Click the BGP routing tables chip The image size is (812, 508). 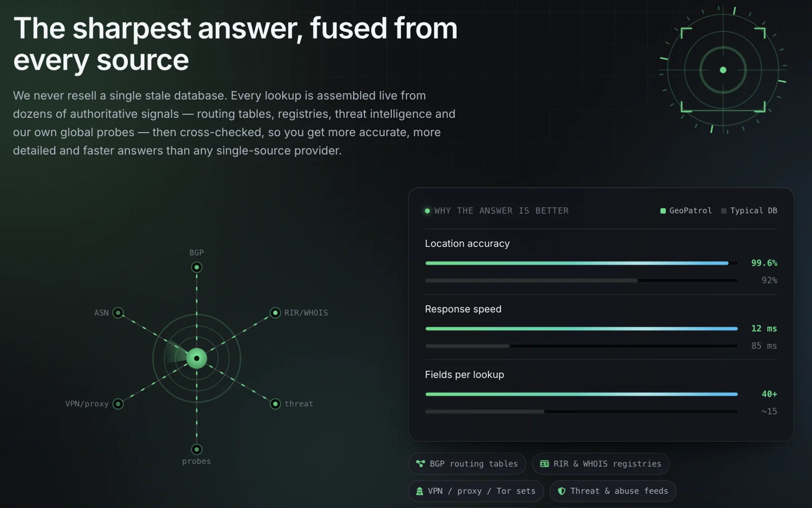click(x=467, y=464)
